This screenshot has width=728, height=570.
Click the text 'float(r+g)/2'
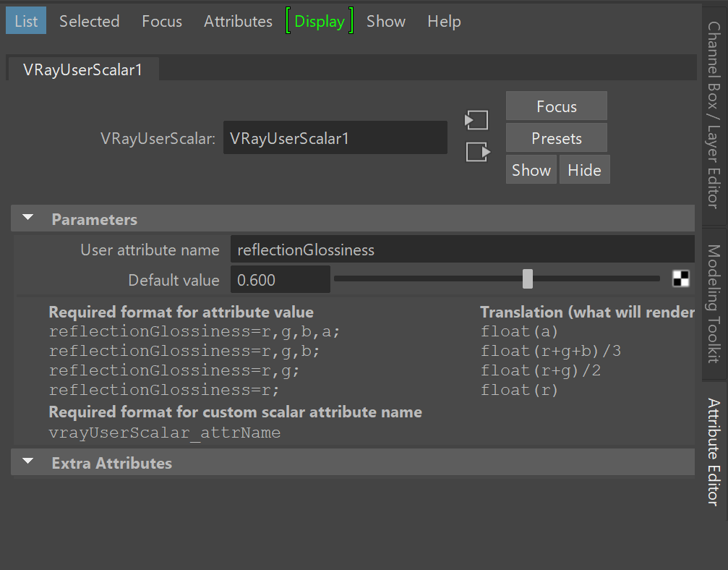541,370
